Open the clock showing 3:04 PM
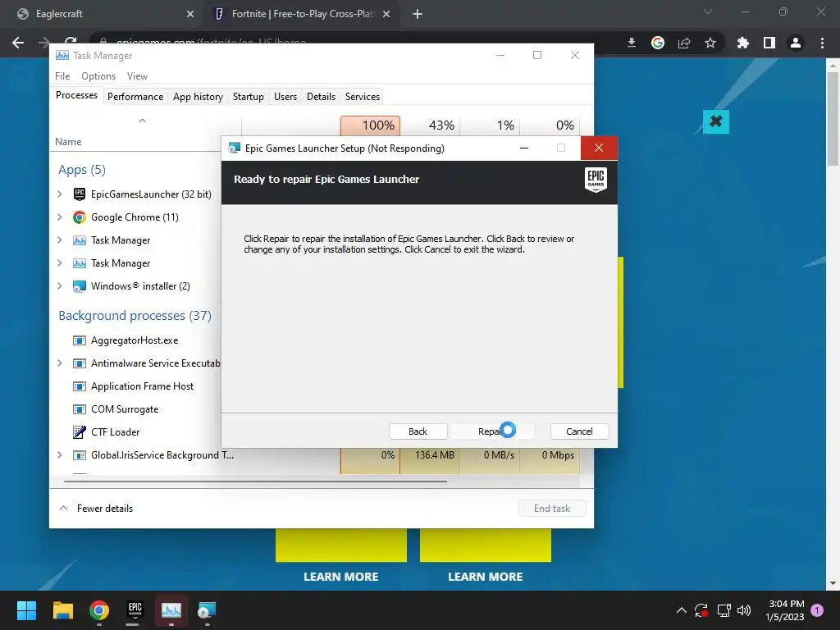This screenshot has width=840, height=630. 785,610
